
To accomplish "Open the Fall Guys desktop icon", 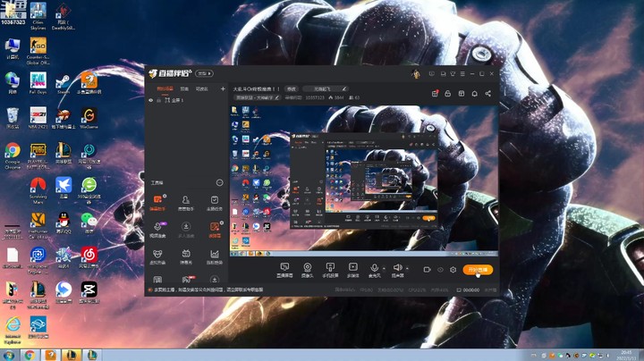I will click(x=38, y=84).
